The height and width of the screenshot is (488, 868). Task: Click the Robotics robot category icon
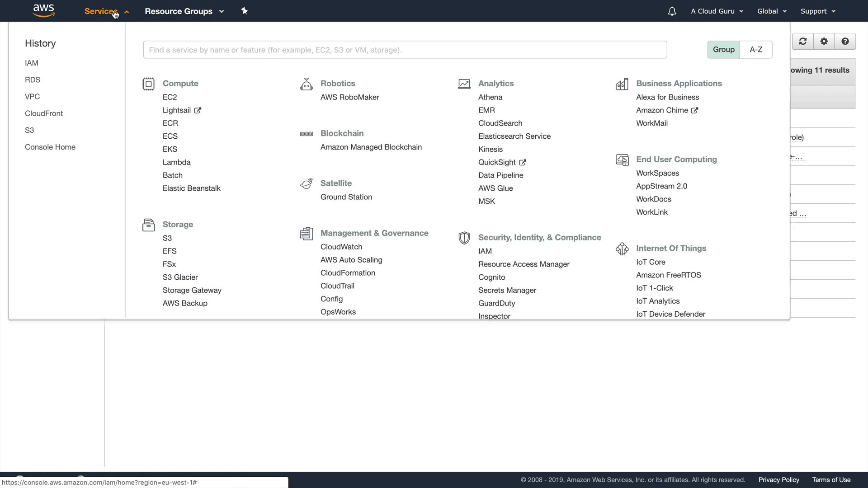[306, 84]
